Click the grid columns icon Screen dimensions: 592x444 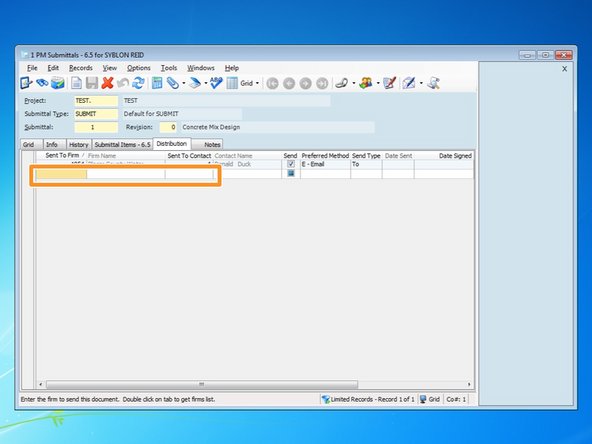click(x=232, y=83)
